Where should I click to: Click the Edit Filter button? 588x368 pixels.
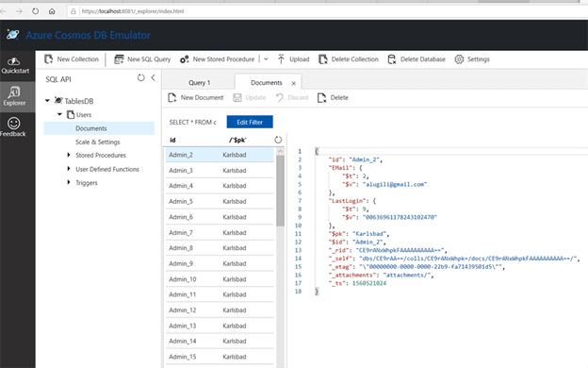coord(250,122)
